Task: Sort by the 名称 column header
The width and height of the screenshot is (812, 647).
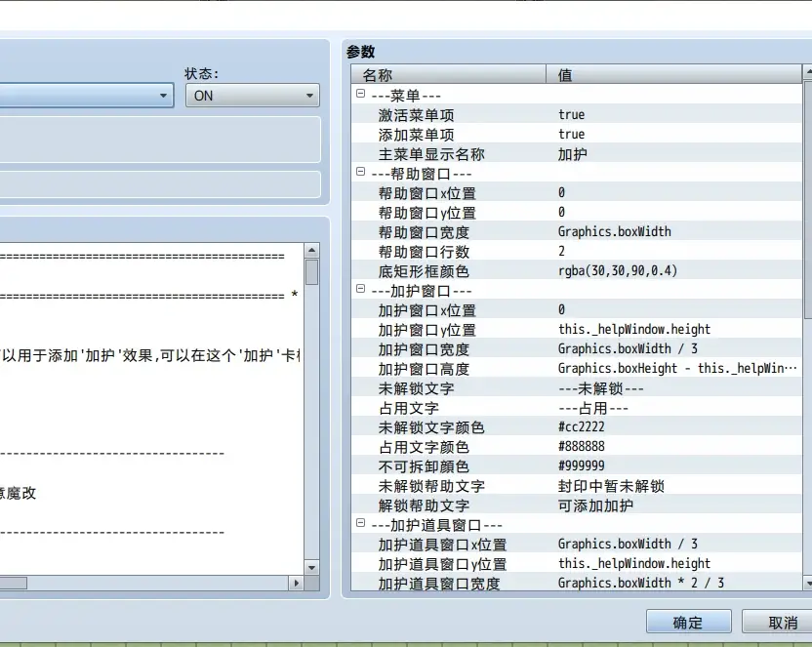Action: tap(449, 74)
